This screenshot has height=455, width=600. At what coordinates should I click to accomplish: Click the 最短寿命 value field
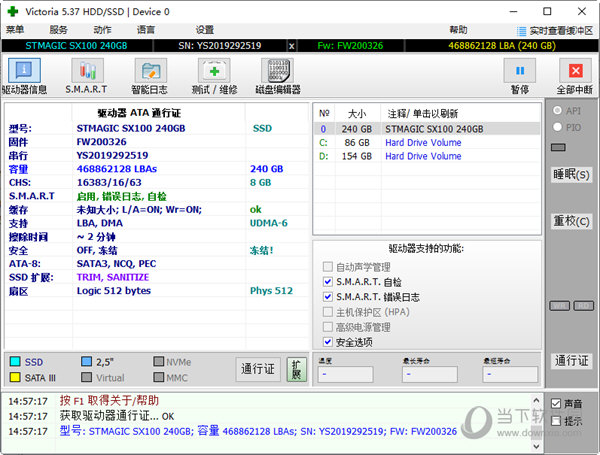(x=510, y=374)
